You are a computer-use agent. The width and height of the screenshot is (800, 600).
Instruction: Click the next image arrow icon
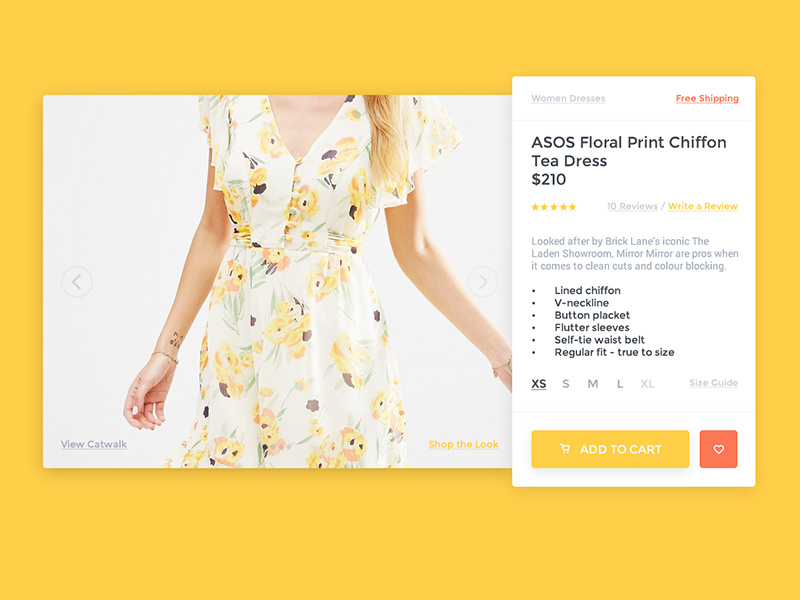coord(482,282)
